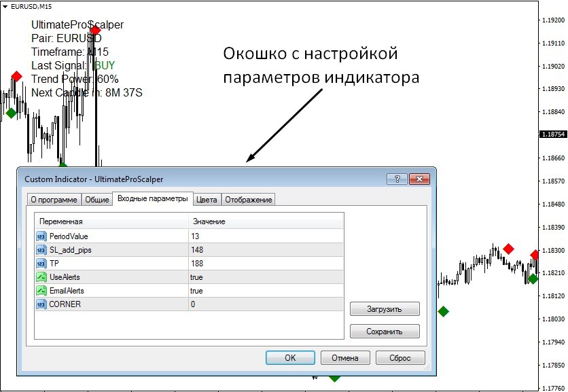Click the Значение column header
The width and height of the screenshot is (568, 392).
(266, 221)
